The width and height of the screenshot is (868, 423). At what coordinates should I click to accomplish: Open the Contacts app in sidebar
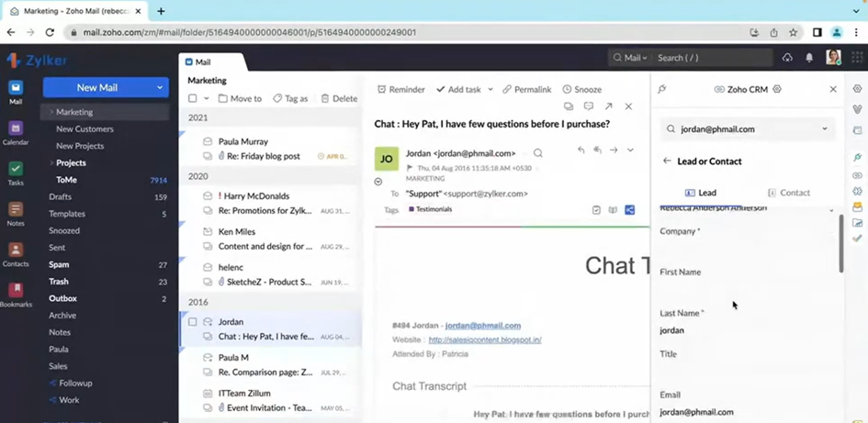tap(15, 250)
